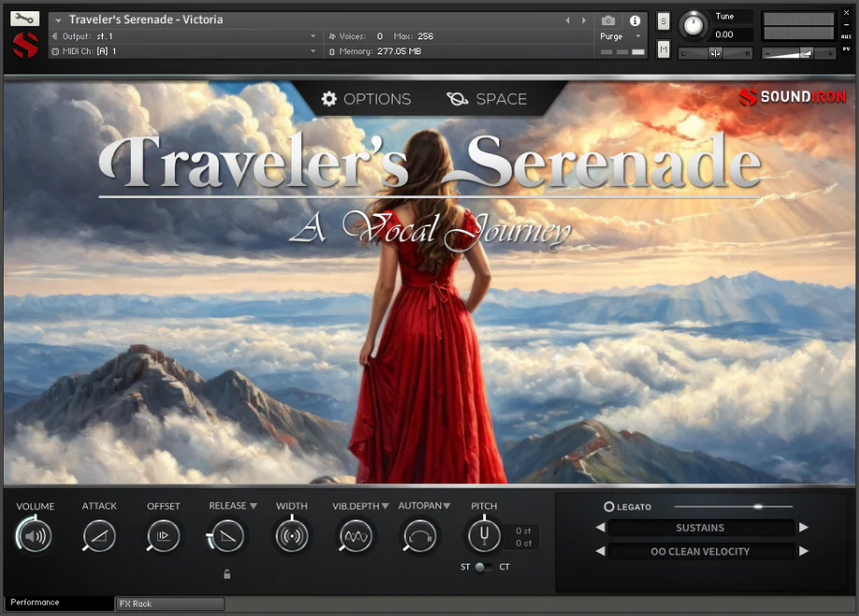The height and width of the screenshot is (616, 859).
Task: Adjust the output volume slider in header
Action: coord(799,53)
